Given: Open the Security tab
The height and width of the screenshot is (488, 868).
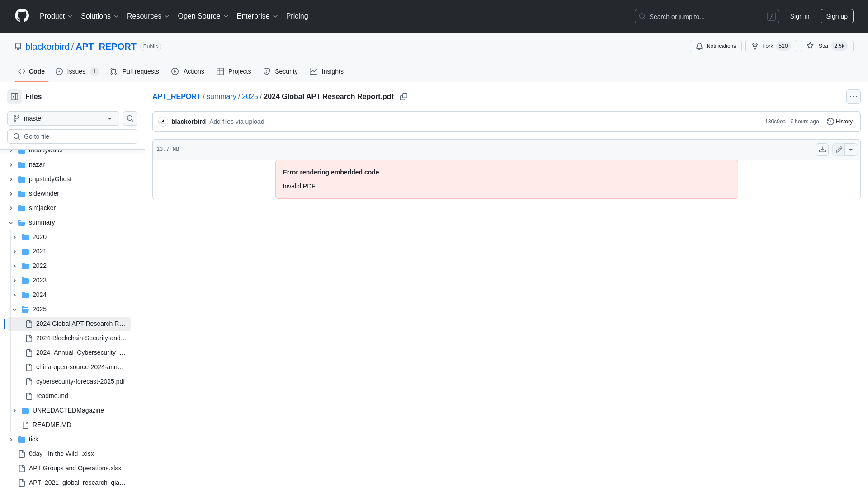Looking at the screenshot, I should (x=280, y=71).
